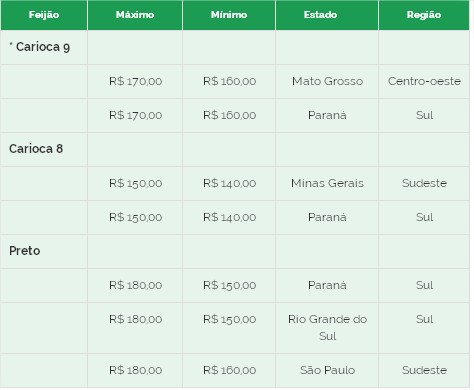Select the Região column header
The image size is (474, 390).
(x=424, y=15)
